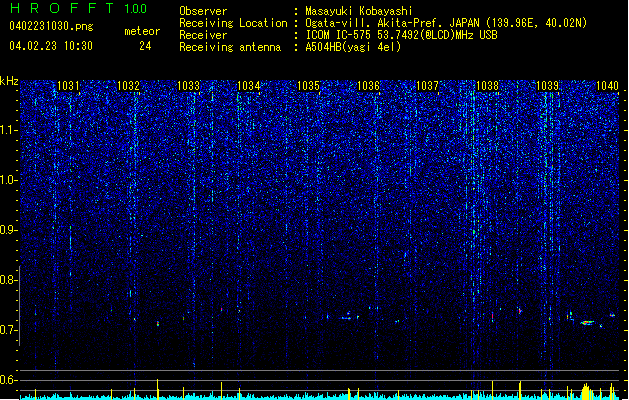The height and width of the screenshot is (400, 629).
Task: Click the 1040 time marker
Action: tap(607, 86)
